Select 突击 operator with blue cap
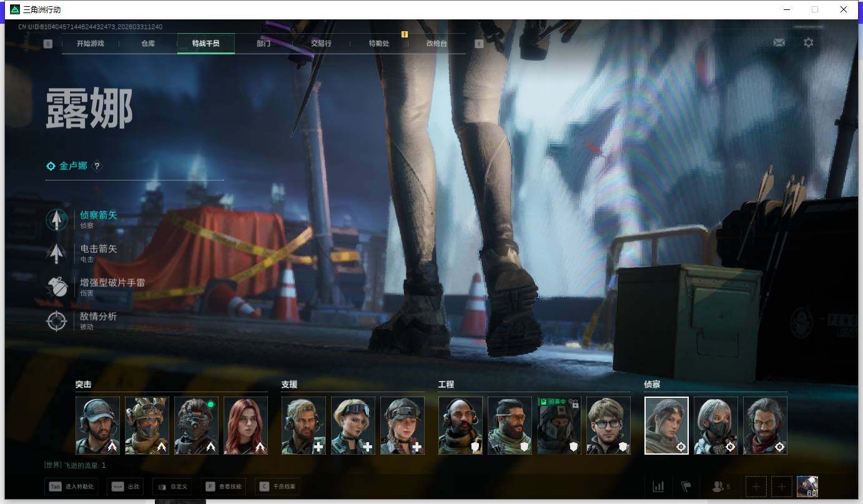This screenshot has width=863, height=504. tap(97, 425)
